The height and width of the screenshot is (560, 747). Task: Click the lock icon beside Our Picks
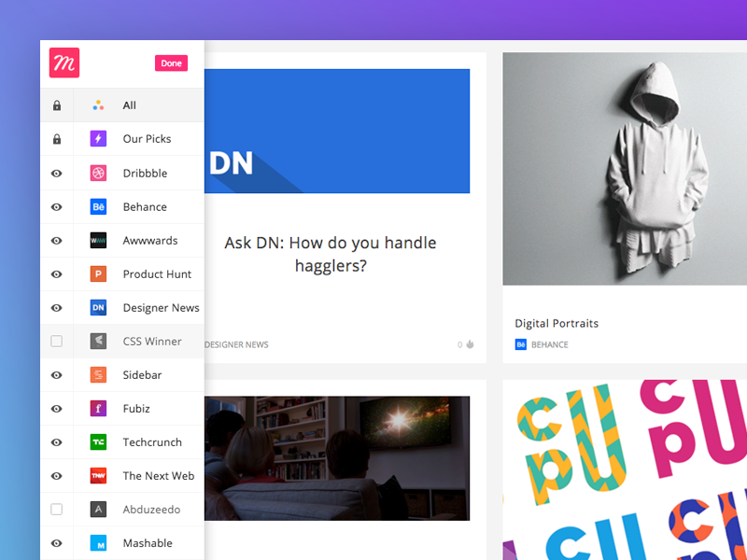(57, 139)
